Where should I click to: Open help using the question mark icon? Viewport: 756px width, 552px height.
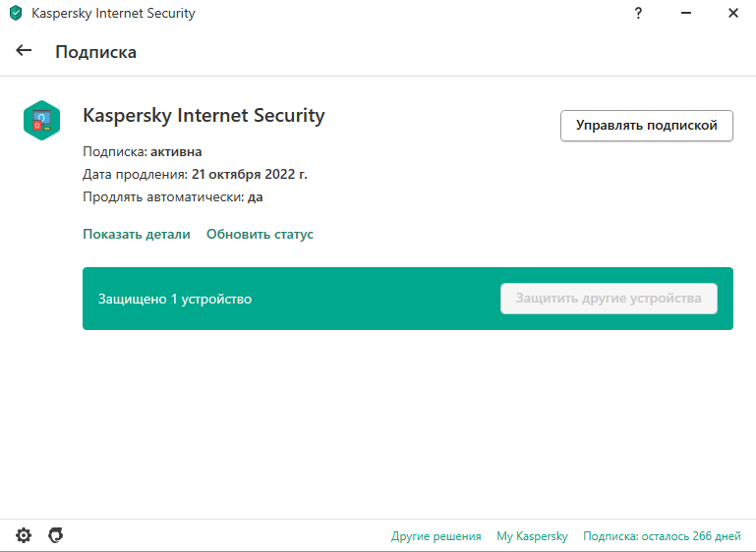(x=638, y=13)
